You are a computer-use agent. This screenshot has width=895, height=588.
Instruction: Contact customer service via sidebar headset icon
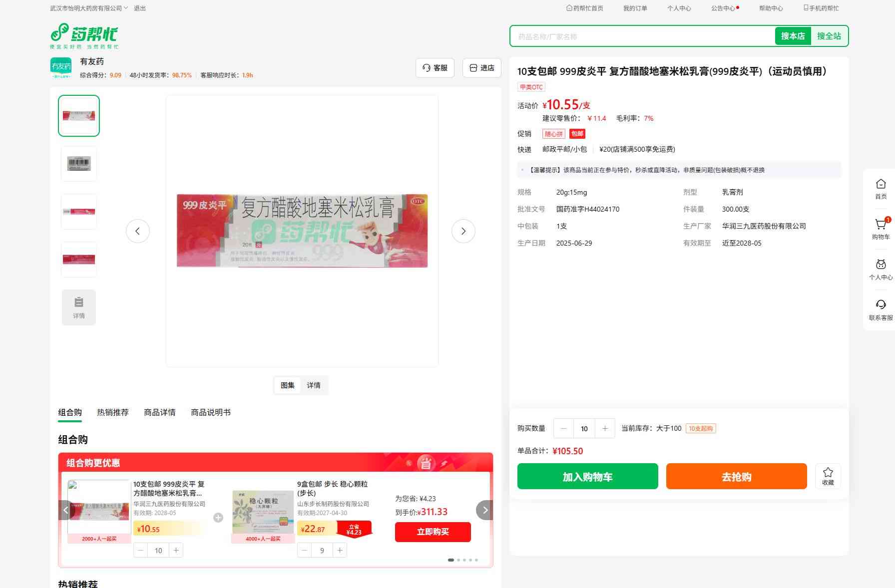click(881, 305)
